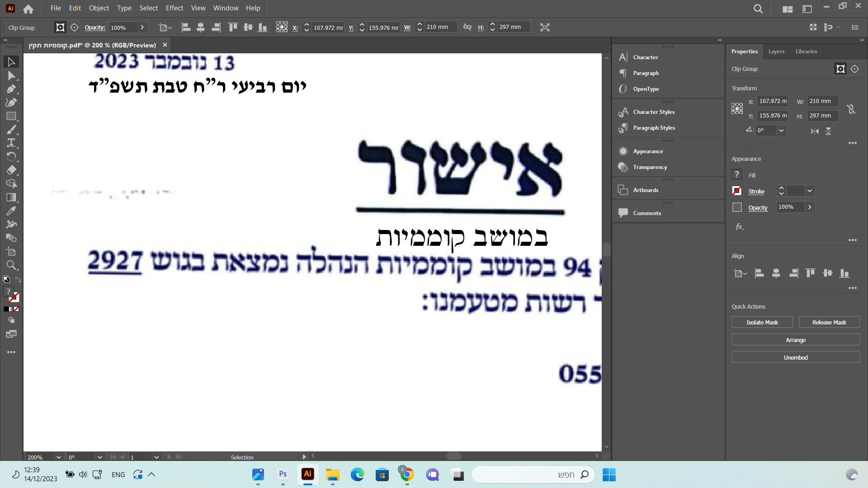Open the Artboards panel
Image resolution: width=868 pixels, height=488 pixels.
pyautogui.click(x=646, y=190)
